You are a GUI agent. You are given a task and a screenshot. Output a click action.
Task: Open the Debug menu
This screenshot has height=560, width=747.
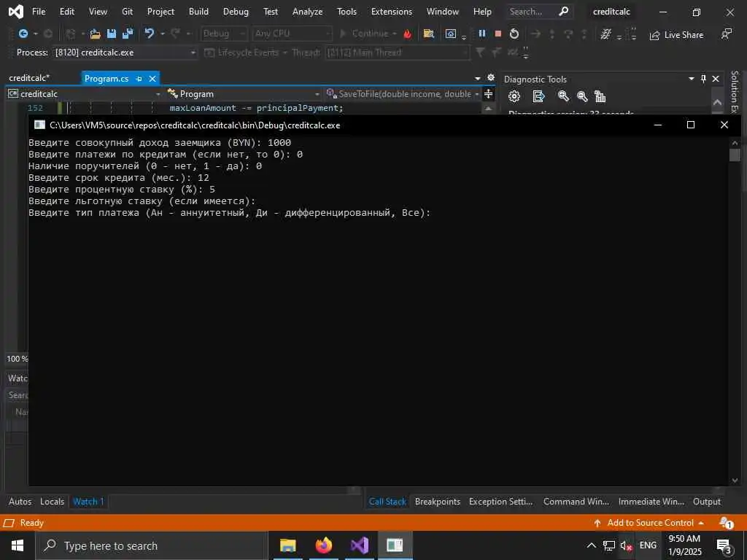236,12
